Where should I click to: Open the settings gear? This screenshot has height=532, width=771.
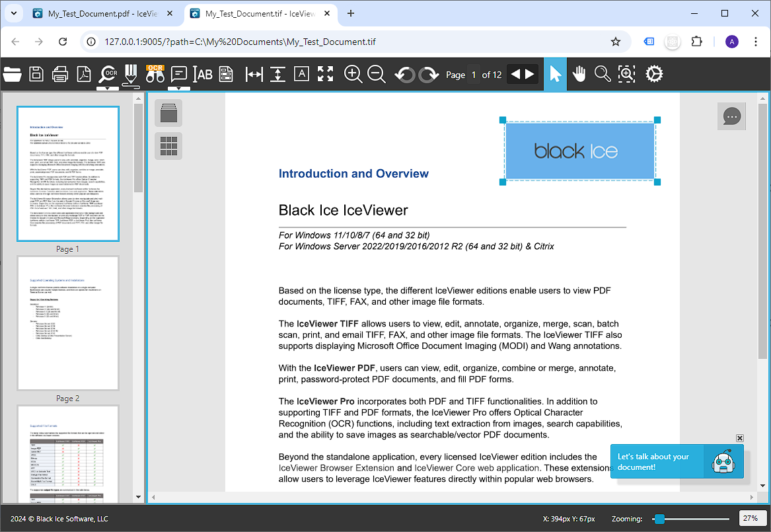(654, 74)
